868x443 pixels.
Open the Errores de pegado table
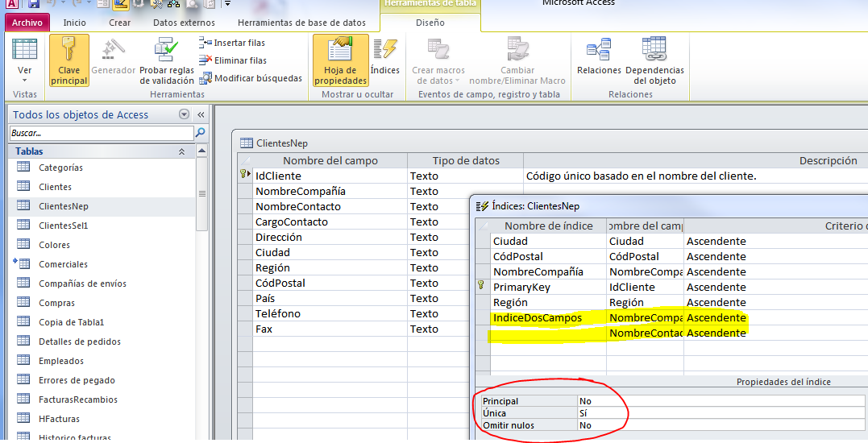[77, 380]
